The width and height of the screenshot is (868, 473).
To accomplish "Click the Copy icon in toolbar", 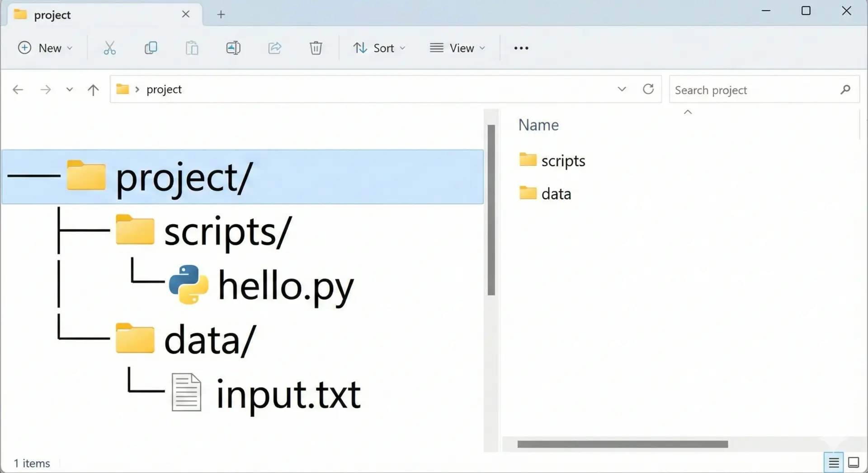I will click(x=151, y=48).
